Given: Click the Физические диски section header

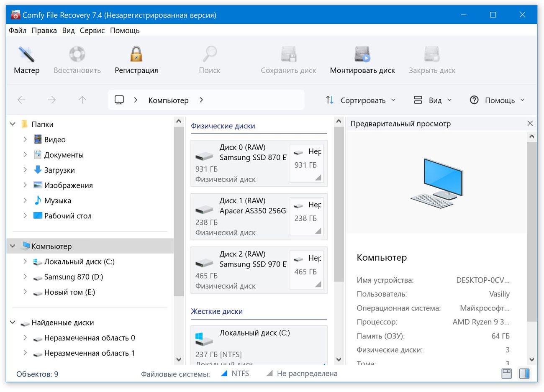Looking at the screenshot, I should pyautogui.click(x=223, y=126).
